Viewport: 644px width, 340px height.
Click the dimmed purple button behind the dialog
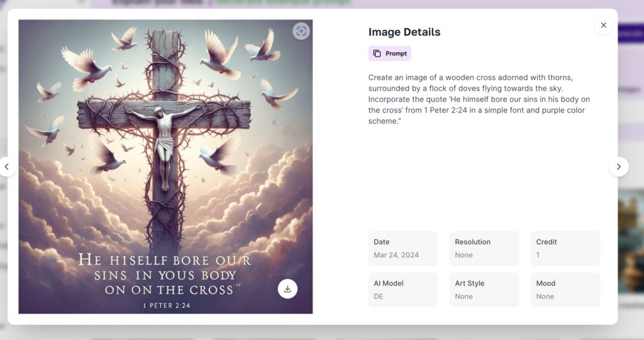[630, 34]
